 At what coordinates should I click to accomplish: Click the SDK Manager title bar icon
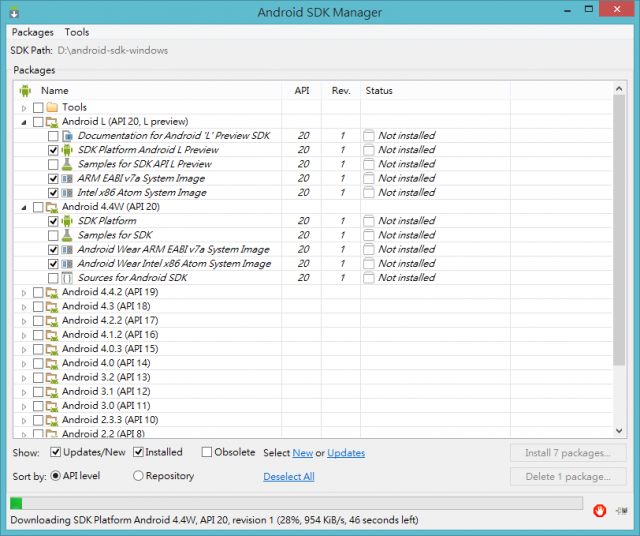14,12
